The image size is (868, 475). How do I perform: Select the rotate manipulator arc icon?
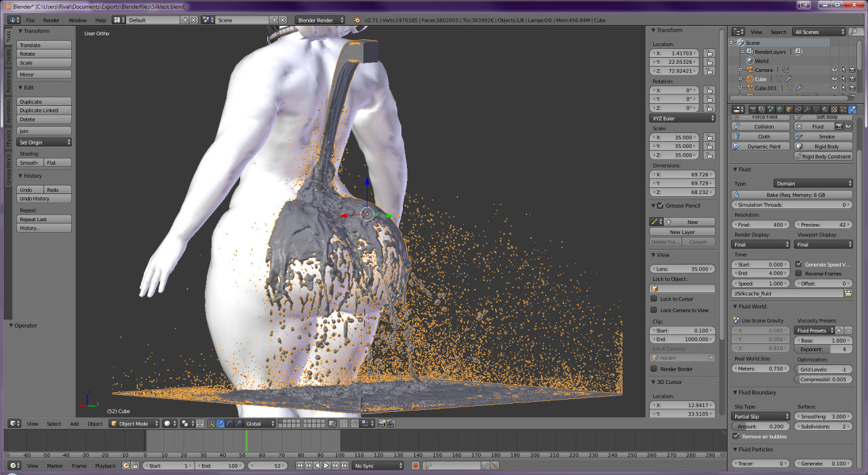coord(229,423)
